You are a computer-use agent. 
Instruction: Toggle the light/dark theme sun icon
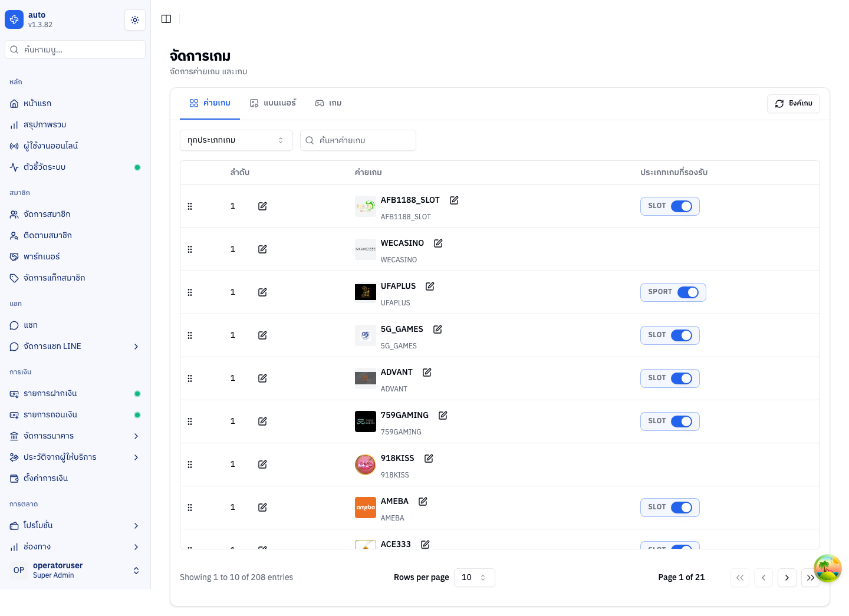[135, 20]
